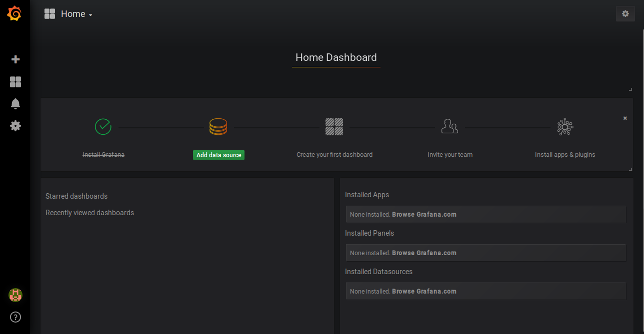Click the green Add data source button
The height and width of the screenshot is (334, 644).
pyautogui.click(x=218, y=155)
